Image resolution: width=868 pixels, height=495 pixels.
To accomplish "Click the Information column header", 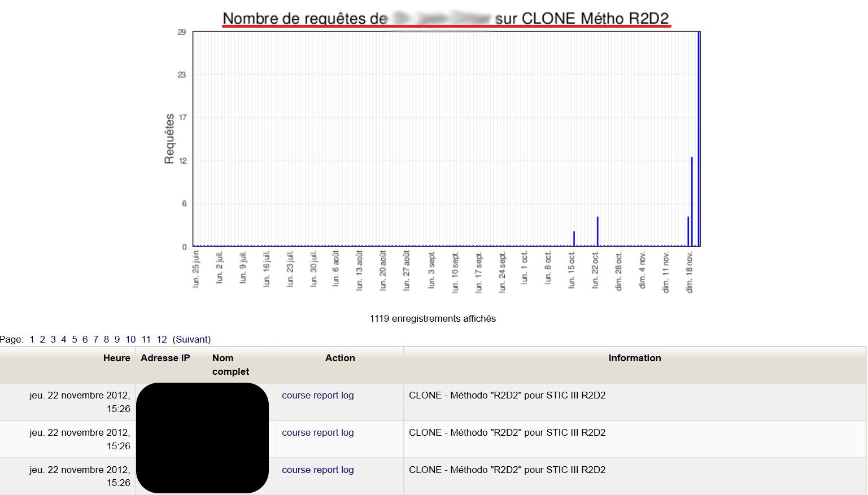I will click(635, 358).
